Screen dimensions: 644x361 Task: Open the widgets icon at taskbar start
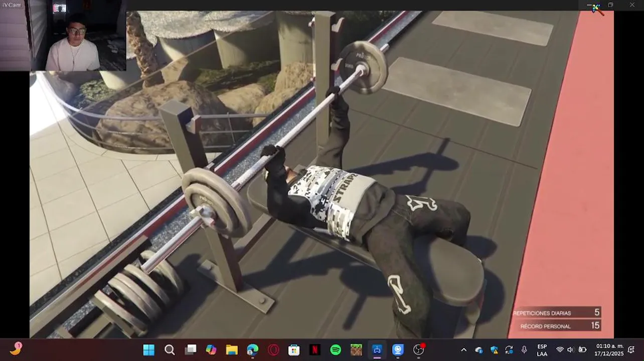(x=16, y=348)
